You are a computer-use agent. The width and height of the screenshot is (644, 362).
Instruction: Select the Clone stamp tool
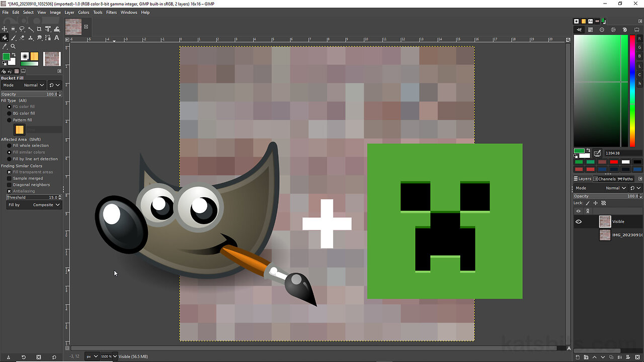click(x=31, y=38)
